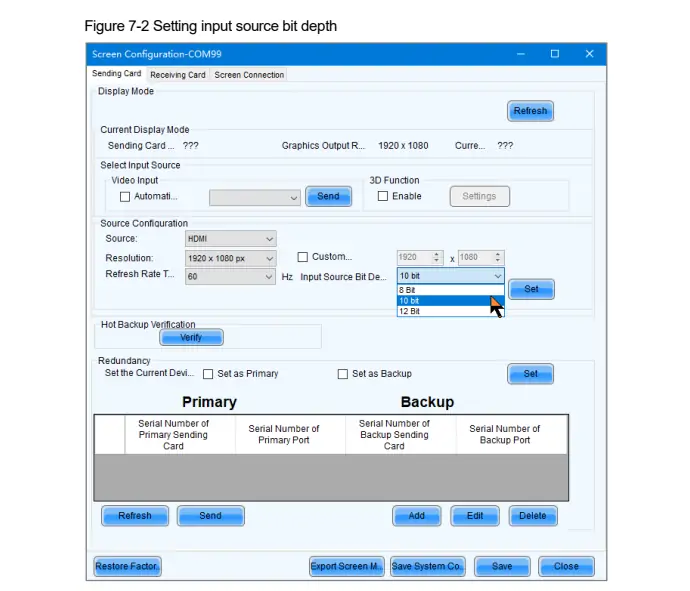Click the Save System Configuration button
Image resolution: width=690 pixels, height=591 pixels.
click(x=428, y=566)
